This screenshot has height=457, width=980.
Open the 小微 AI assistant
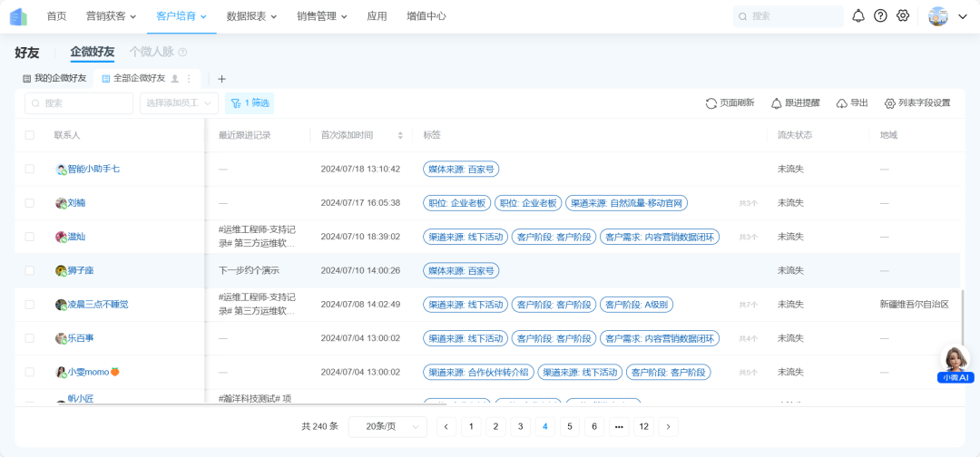coord(955,364)
